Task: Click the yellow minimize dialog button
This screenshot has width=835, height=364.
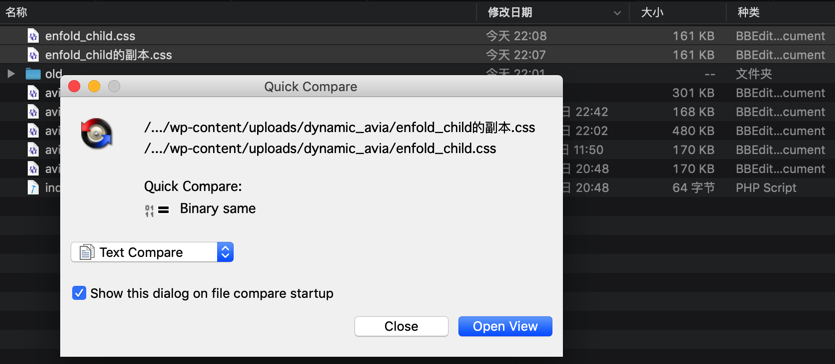Action: [x=94, y=86]
